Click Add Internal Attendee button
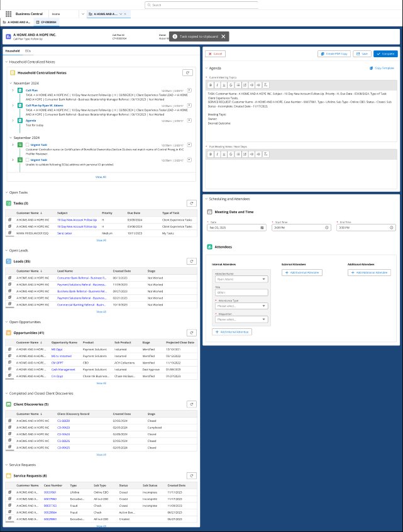The image size is (403, 532). coord(232,332)
